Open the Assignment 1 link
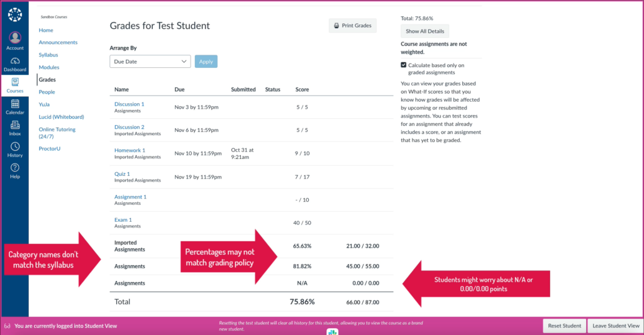644x335 pixels. tap(130, 197)
